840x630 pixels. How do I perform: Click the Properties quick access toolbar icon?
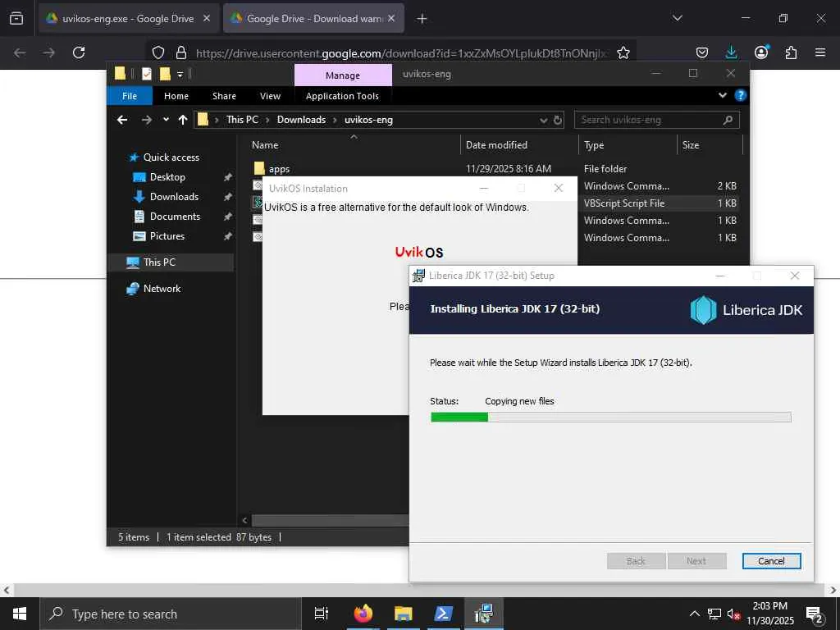click(x=147, y=74)
